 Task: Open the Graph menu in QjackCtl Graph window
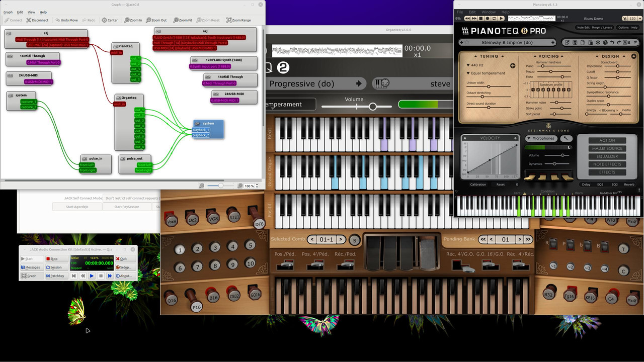(8, 12)
